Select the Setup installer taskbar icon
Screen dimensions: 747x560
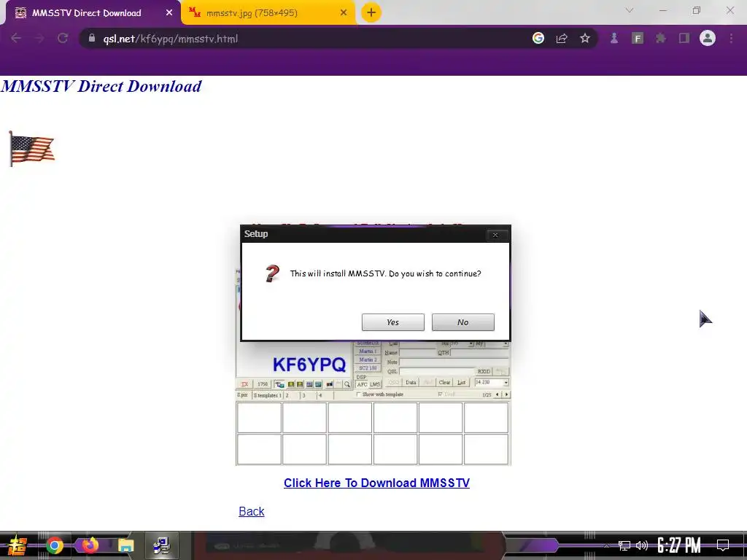161,545
